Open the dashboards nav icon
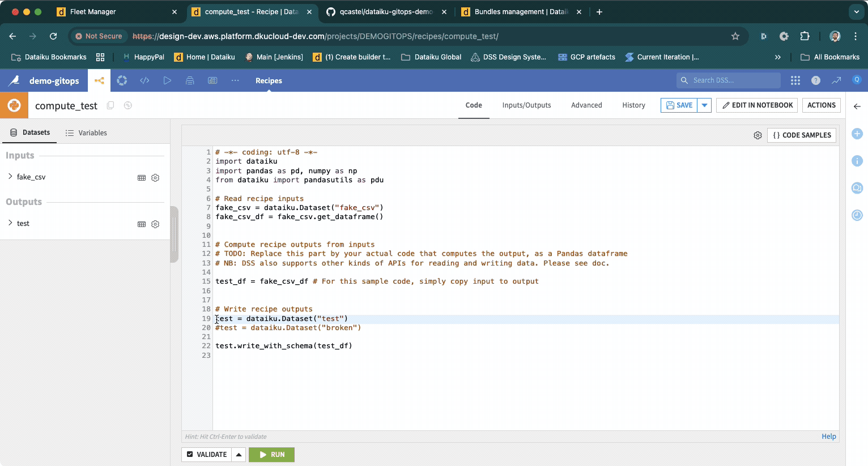The width and height of the screenshot is (868, 466). point(212,80)
